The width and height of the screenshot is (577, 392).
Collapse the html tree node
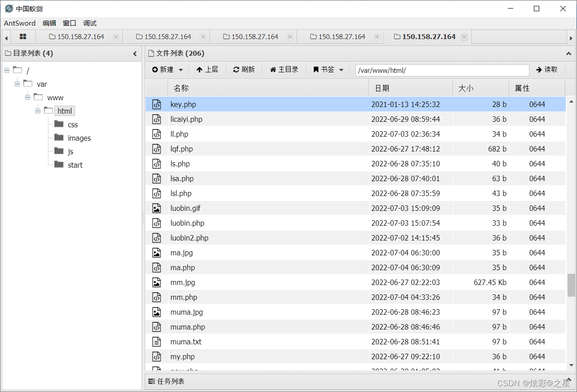(38, 111)
